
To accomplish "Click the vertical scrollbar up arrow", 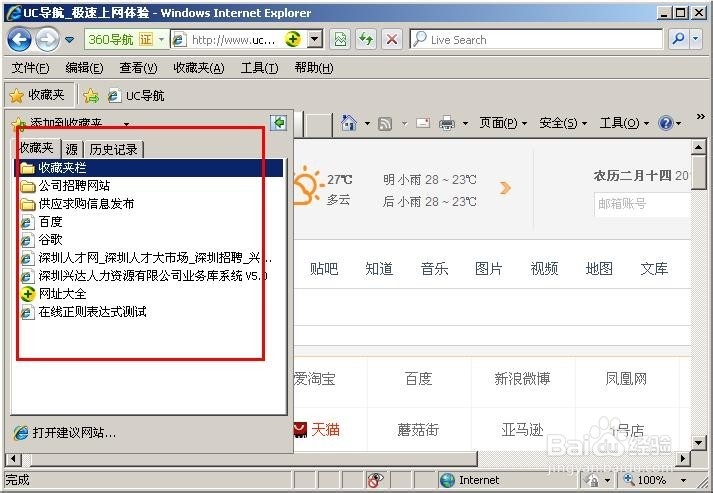I will (698, 147).
